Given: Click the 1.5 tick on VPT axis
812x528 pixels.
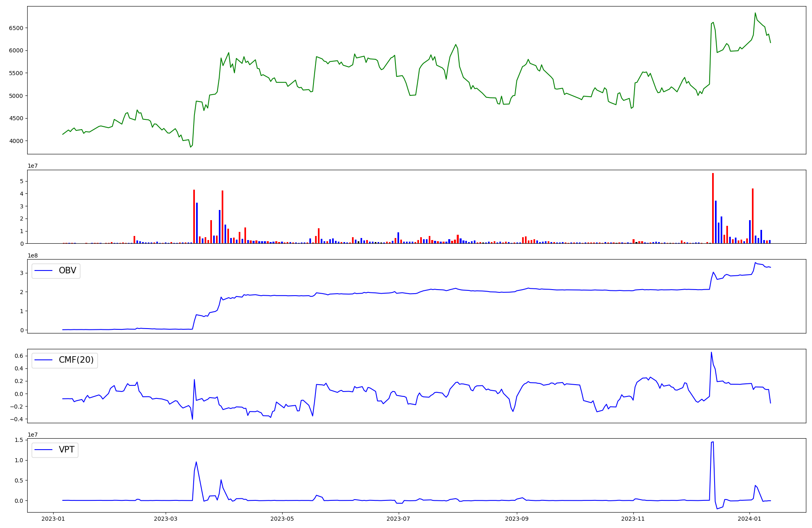Looking at the screenshot, I should coord(19,440).
